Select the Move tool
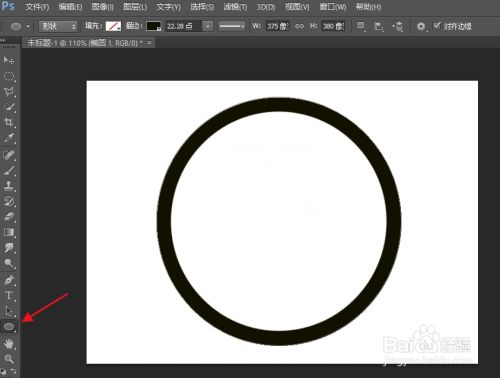 [x=9, y=60]
